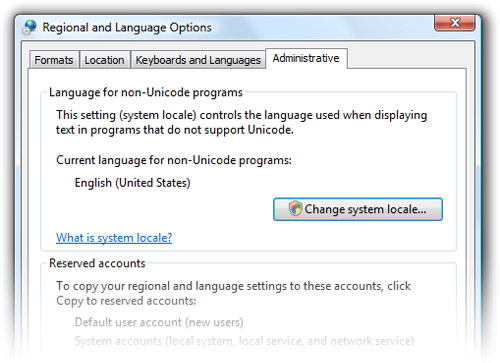Click the 'Default user account (new users)' text
The height and width of the screenshot is (363, 500).
click(159, 322)
